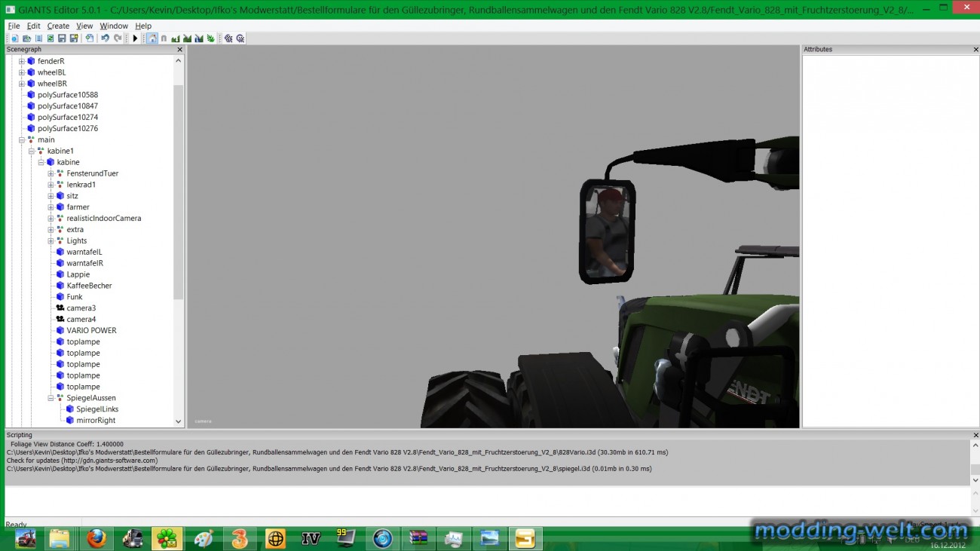Select polySurface10588 in the scenegraph
The width and height of the screenshot is (980, 551).
coord(68,95)
